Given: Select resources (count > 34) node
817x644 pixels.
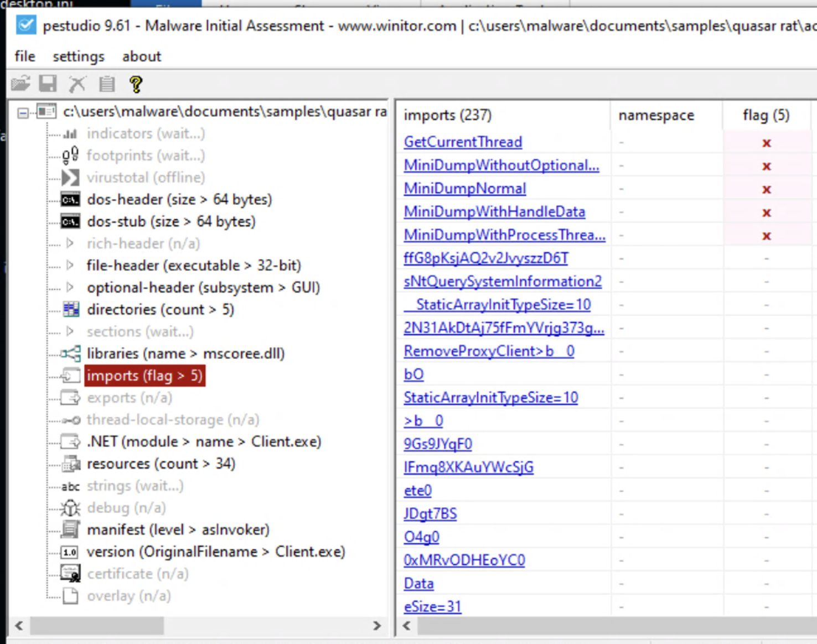Looking at the screenshot, I should pos(161,464).
